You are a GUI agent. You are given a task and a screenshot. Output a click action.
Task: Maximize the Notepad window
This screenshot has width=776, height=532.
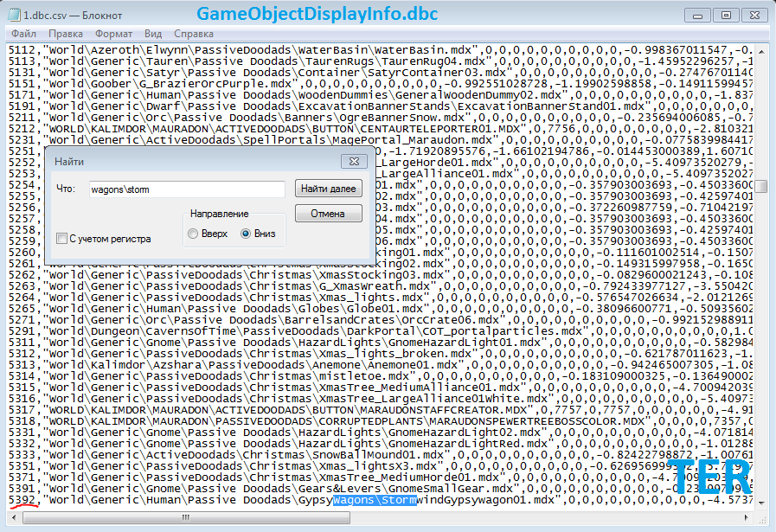click(x=726, y=16)
